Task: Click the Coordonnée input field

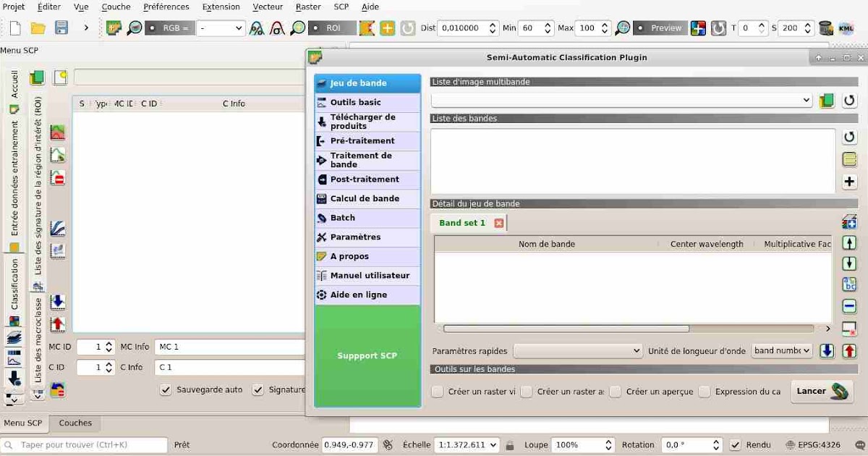Action: pyautogui.click(x=349, y=444)
